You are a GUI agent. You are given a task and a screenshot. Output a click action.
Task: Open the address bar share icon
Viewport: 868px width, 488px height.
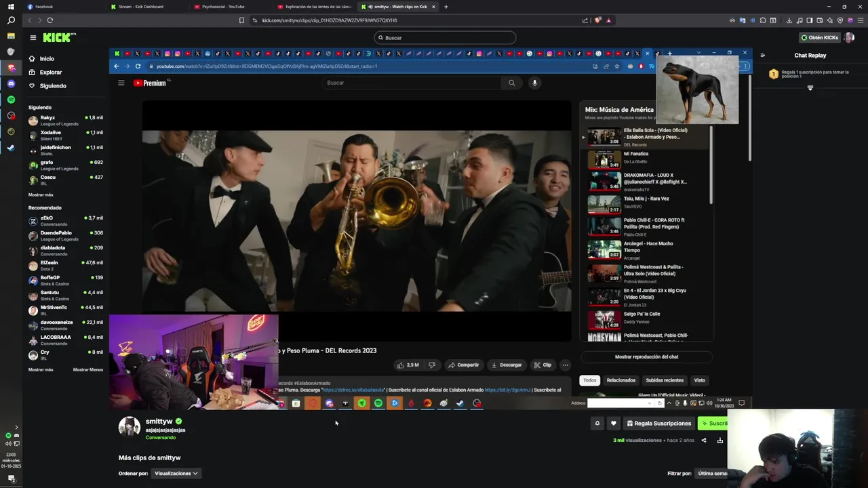(585, 20)
